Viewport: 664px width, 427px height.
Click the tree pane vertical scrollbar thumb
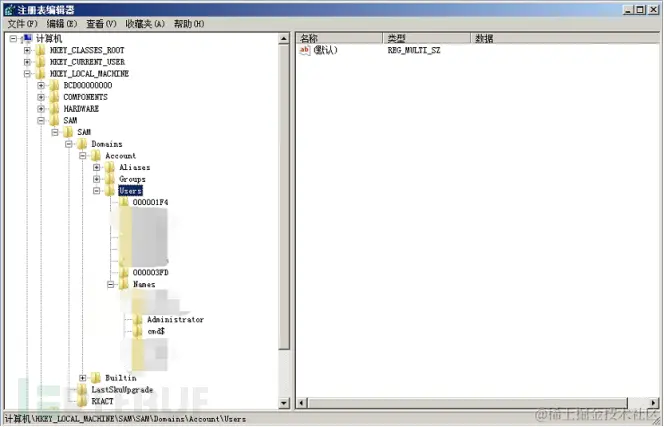[285, 197]
